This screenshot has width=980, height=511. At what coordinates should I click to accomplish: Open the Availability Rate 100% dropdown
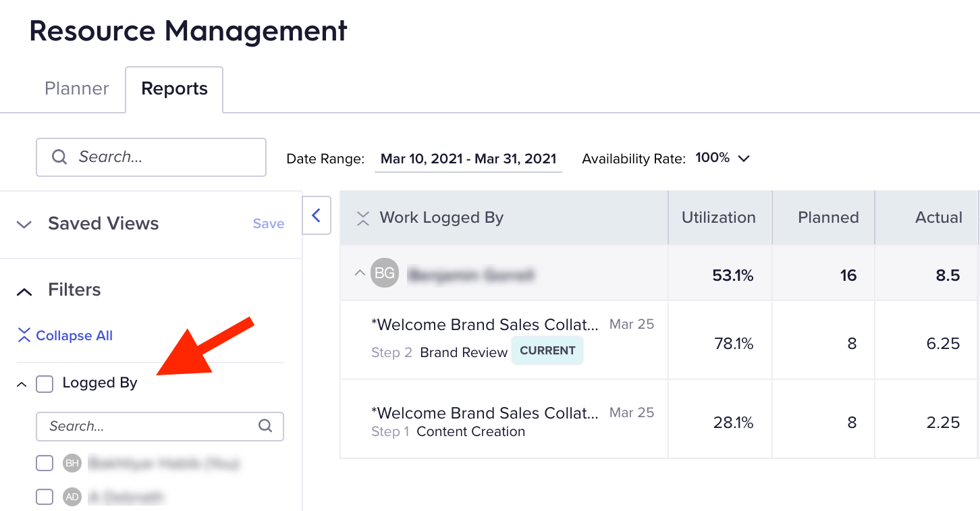coord(723,158)
